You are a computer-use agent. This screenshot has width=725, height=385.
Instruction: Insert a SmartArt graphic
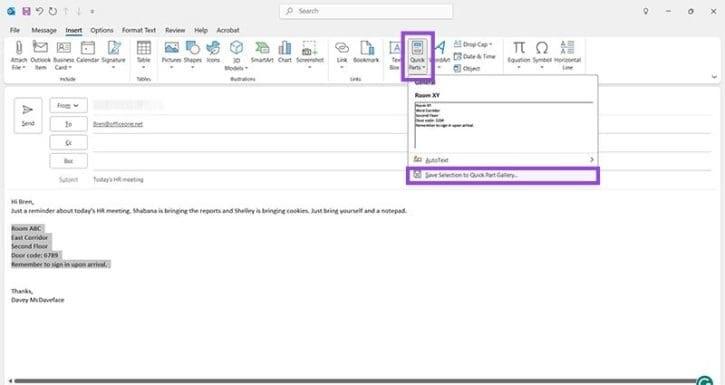262,52
